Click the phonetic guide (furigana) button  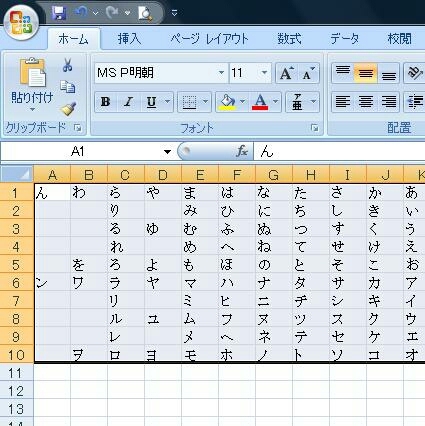click(297, 102)
